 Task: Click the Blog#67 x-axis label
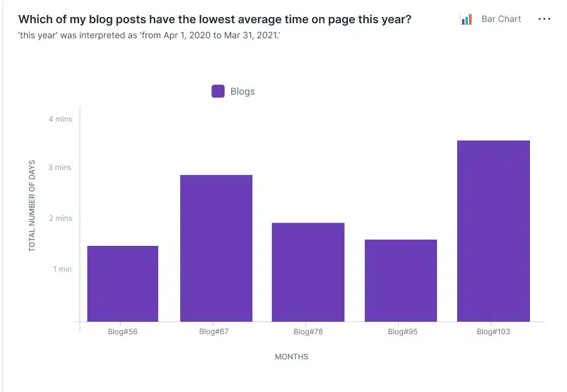pyautogui.click(x=214, y=332)
